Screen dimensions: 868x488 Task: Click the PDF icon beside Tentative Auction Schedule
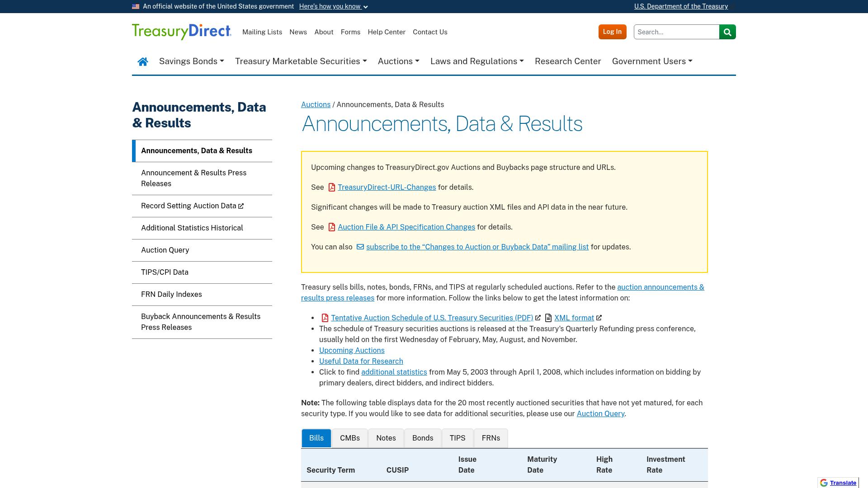(325, 318)
